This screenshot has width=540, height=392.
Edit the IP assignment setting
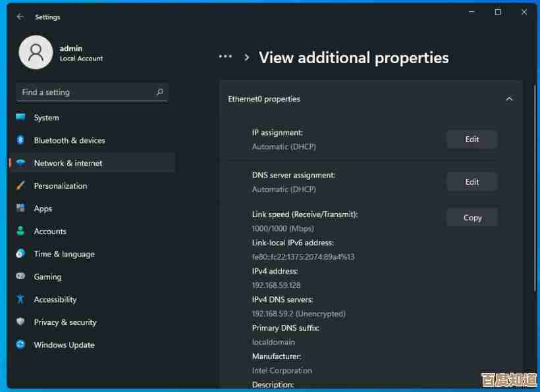[472, 139]
